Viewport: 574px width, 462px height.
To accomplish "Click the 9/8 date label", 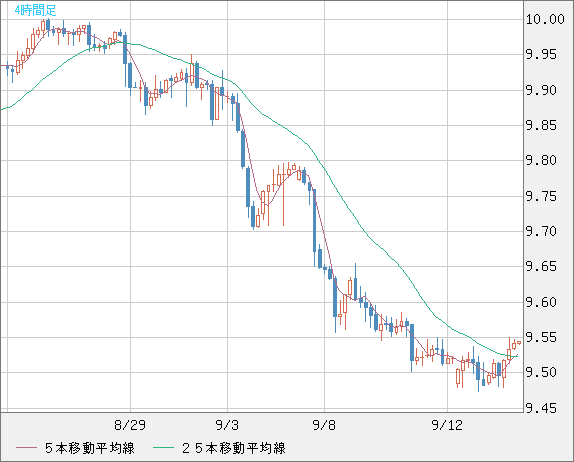I will (x=324, y=425).
